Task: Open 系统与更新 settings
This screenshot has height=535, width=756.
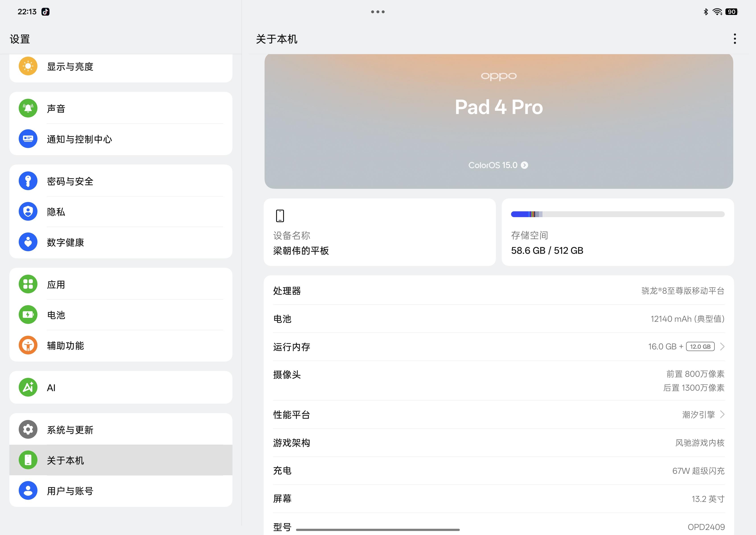Action: pos(121,429)
